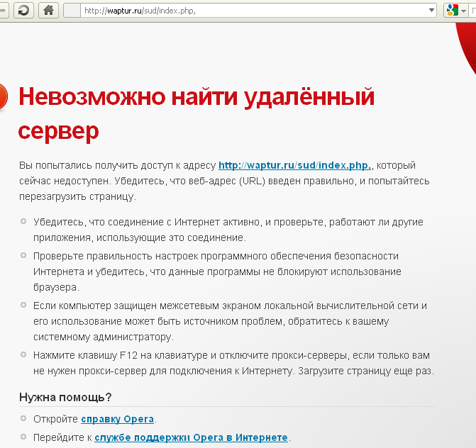Image resolution: width=476 pixels, height=448 pixels.
Task: Click the bullet starting Проверьте правильность настроек
Action: pyautogui.click(x=217, y=271)
